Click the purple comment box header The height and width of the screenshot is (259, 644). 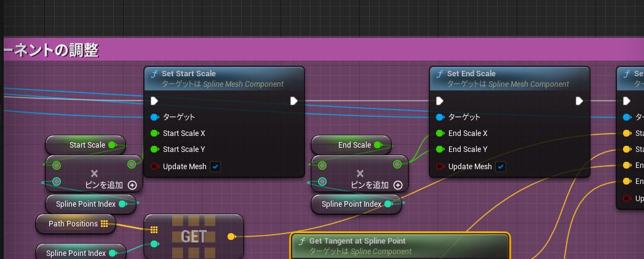click(x=324, y=50)
